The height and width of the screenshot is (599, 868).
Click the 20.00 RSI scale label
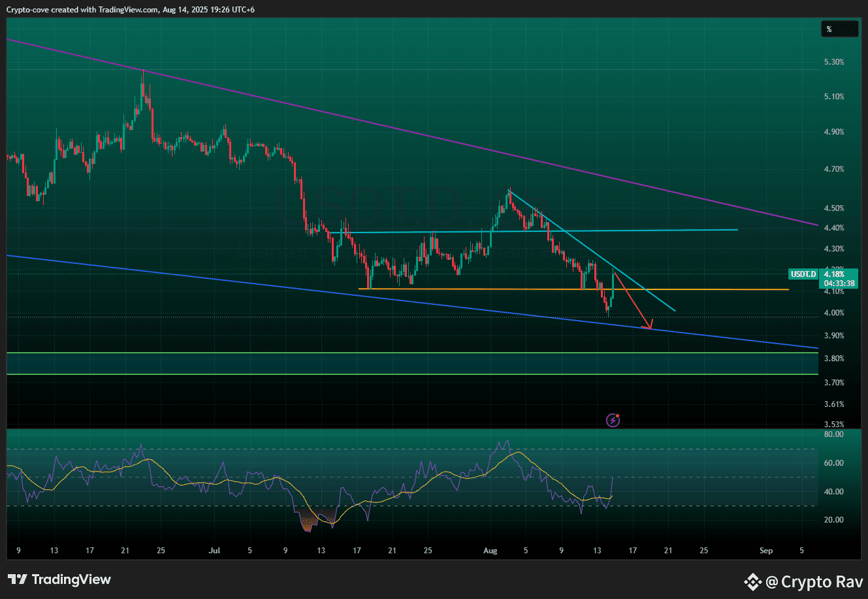coord(834,520)
